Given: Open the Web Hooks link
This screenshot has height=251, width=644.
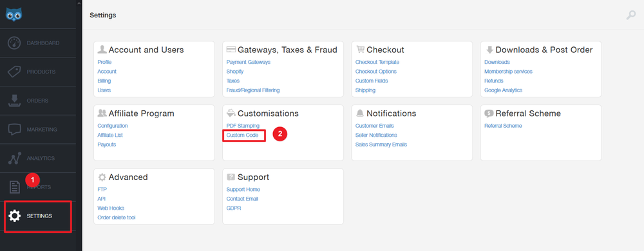Looking at the screenshot, I should (x=111, y=208).
